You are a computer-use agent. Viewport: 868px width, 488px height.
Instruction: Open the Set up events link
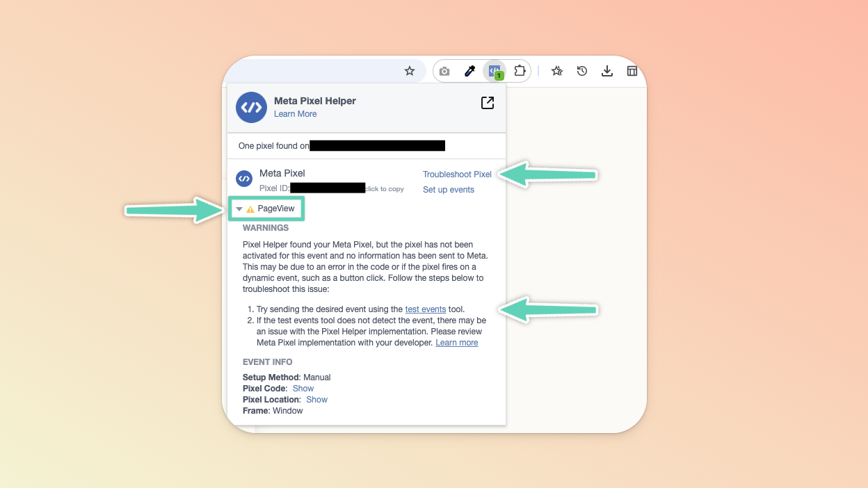[449, 190]
